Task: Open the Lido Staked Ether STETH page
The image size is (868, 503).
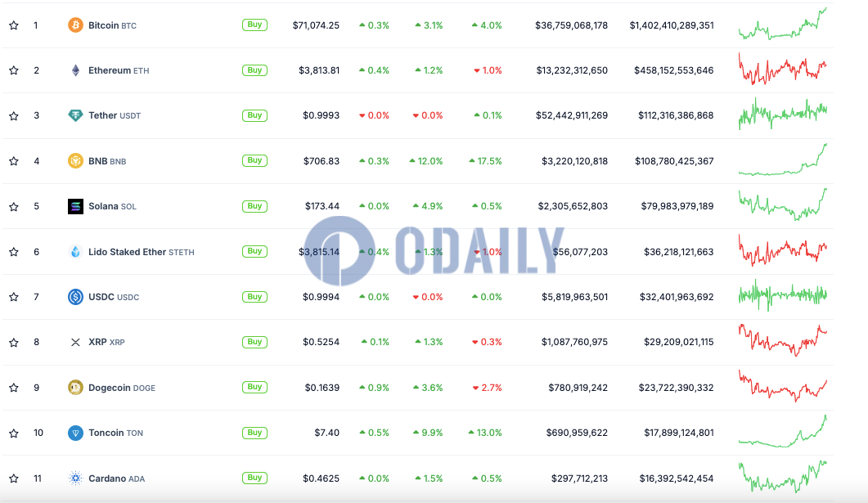Action: tap(142, 252)
